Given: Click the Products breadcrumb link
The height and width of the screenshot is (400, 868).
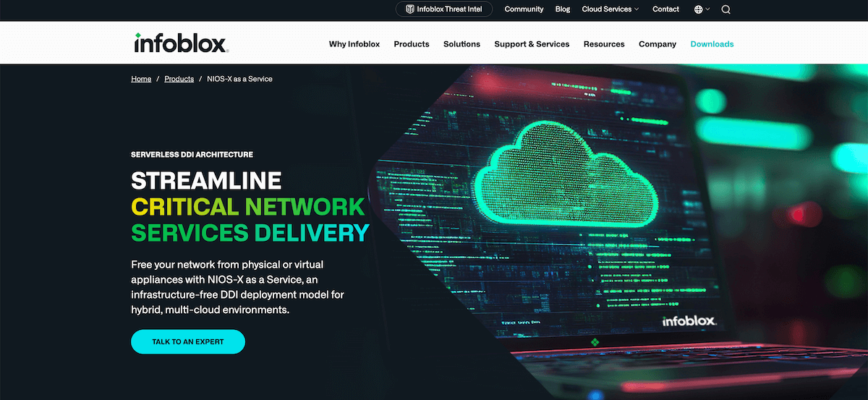Looking at the screenshot, I should pyautogui.click(x=179, y=79).
